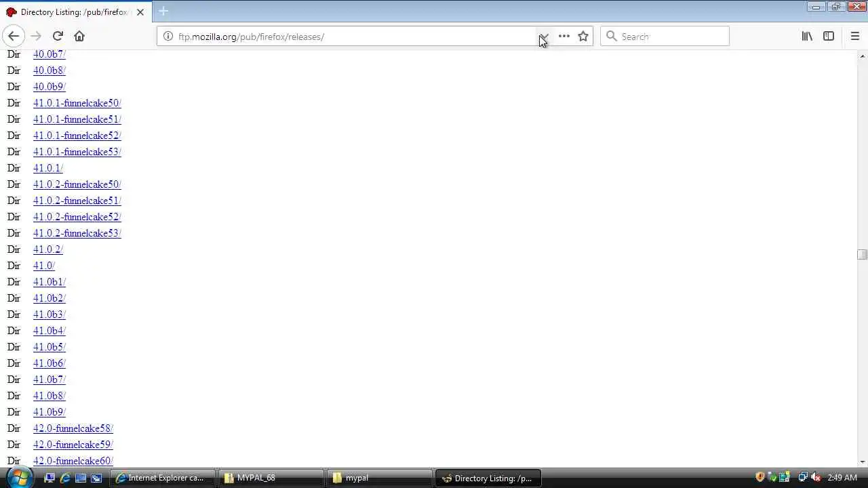The width and height of the screenshot is (868, 488).
Task: Open 41.0.1-funnelcake50/ directory
Action: pyautogui.click(x=77, y=103)
